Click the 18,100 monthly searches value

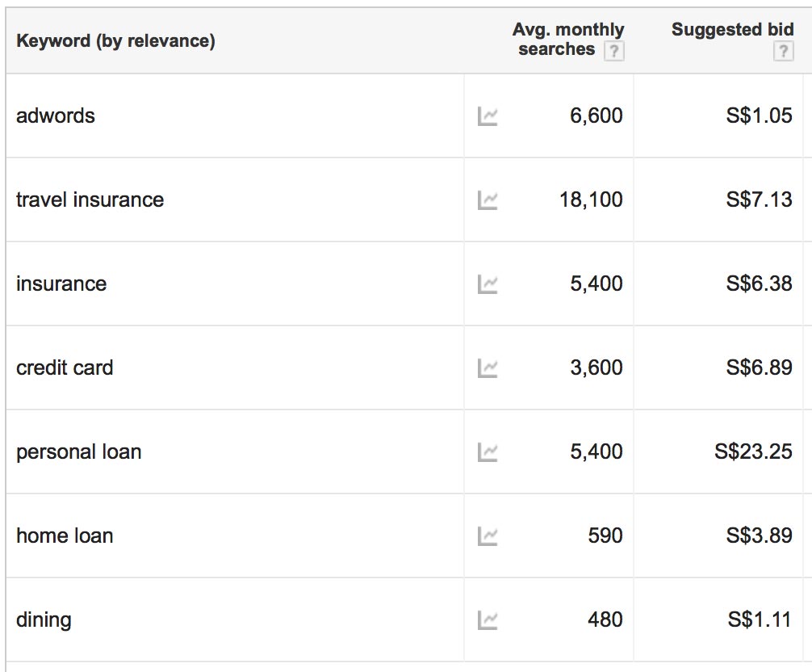591,199
